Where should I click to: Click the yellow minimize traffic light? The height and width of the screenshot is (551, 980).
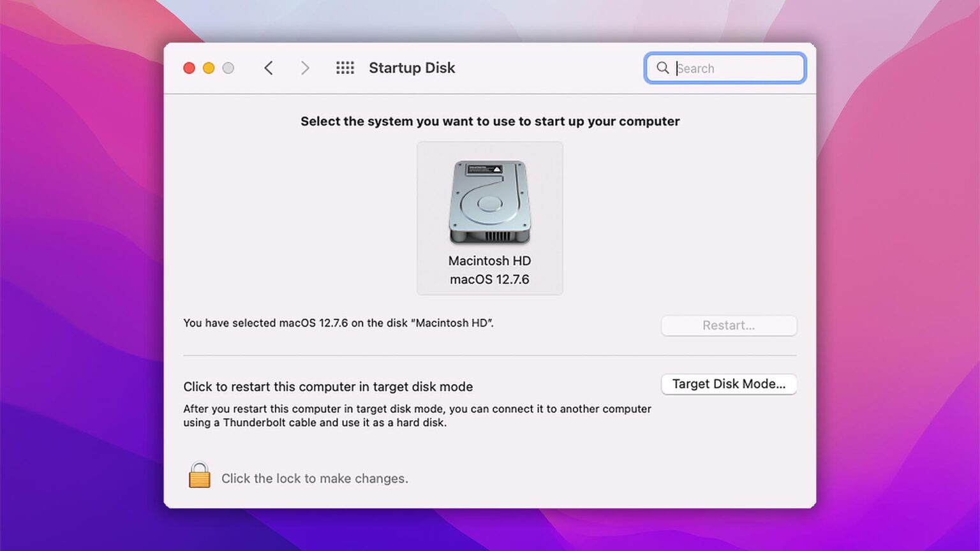tap(209, 68)
